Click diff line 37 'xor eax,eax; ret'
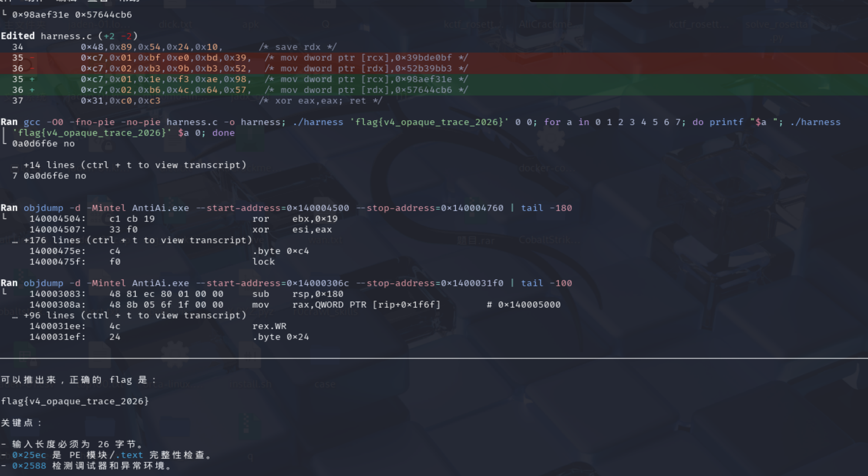Screen dimensions: 868x476 click(197, 101)
